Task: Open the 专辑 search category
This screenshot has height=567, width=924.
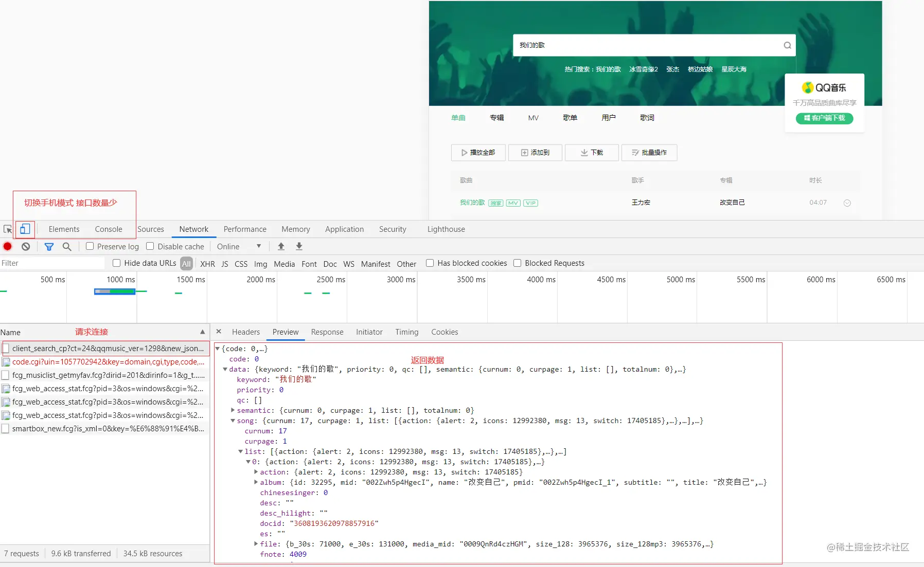Action: click(x=497, y=118)
